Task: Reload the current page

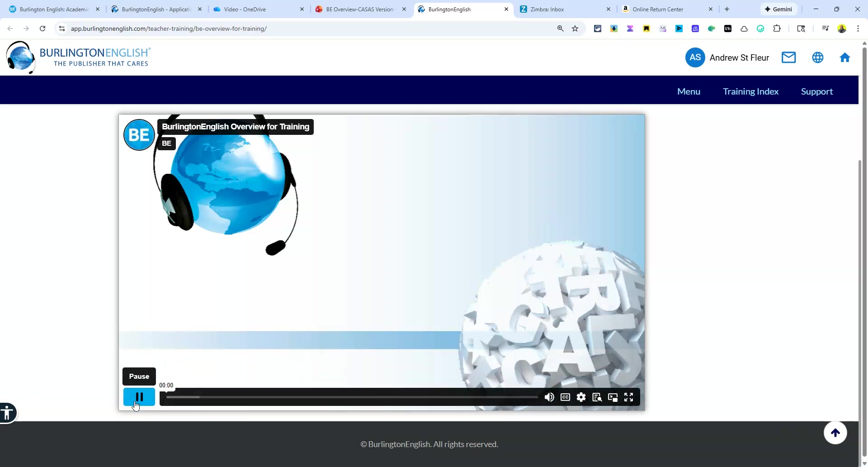Action: [x=42, y=29]
